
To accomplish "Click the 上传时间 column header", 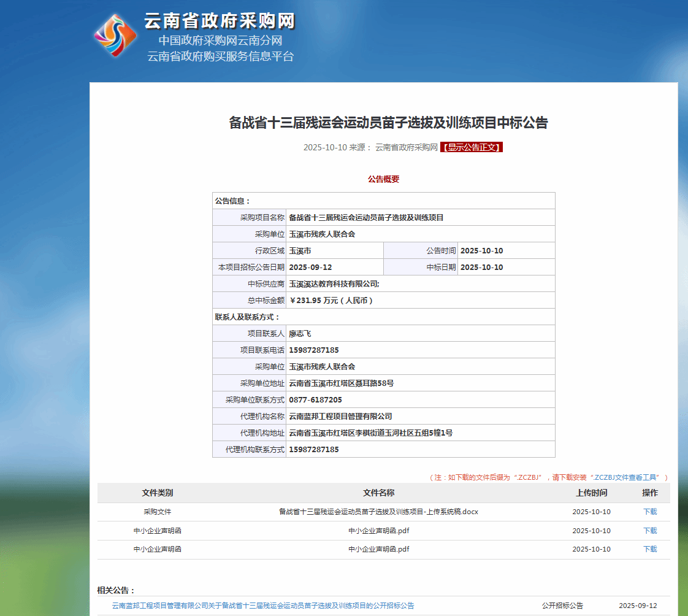I will [x=591, y=493].
